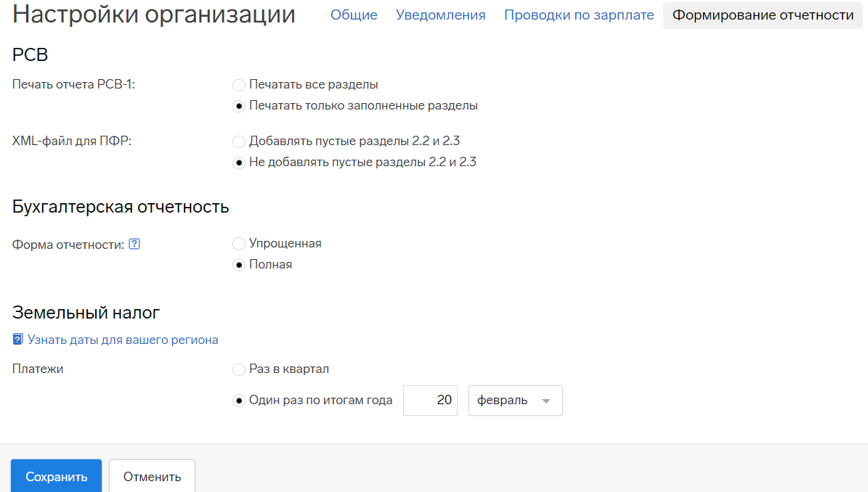Choose Не добавлять пустые разделы 2.2 и 2.3
The image size is (868, 492).
click(238, 163)
